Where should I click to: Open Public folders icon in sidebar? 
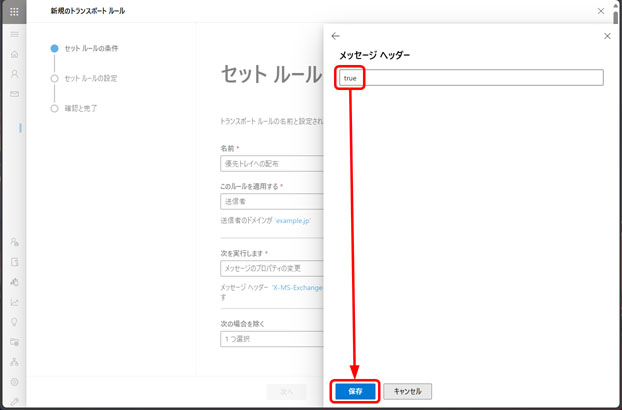tap(14, 342)
